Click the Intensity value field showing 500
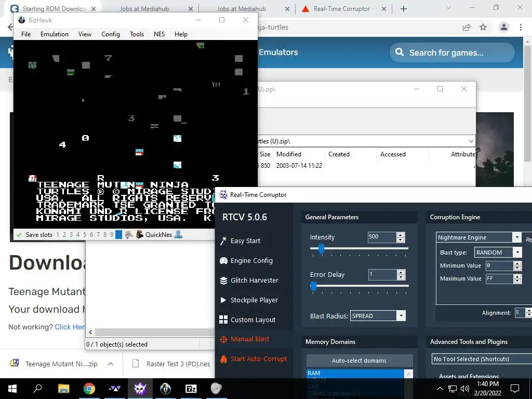Screen dimensions: 532x399 pos(382,237)
